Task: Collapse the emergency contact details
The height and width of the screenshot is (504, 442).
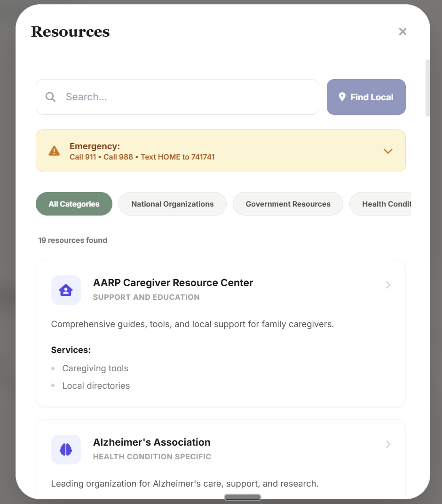Action: pos(388,151)
